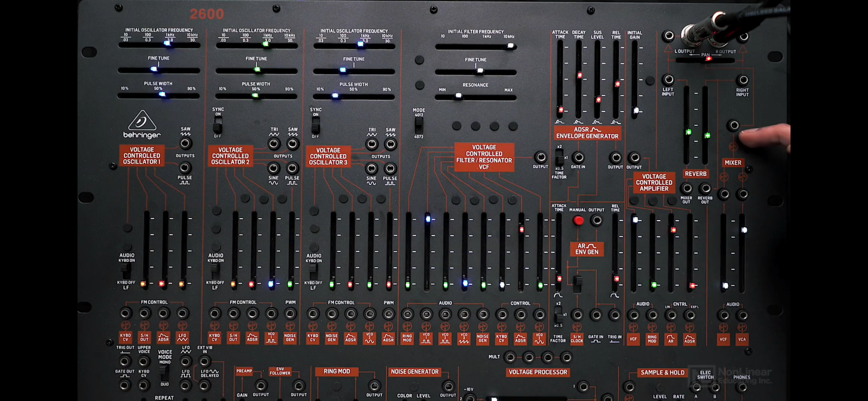The width and height of the screenshot is (868, 401).
Task: Adjust VCO 2 FINE TUNE slider
Action: pos(256,71)
